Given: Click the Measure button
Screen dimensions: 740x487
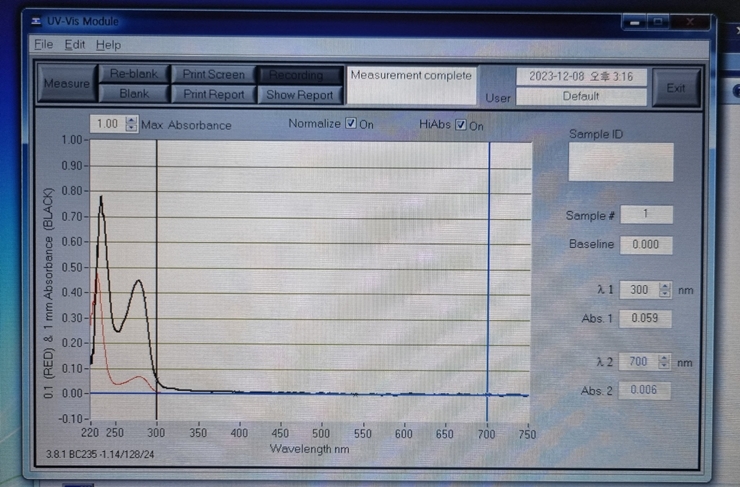Looking at the screenshot, I should tap(67, 85).
